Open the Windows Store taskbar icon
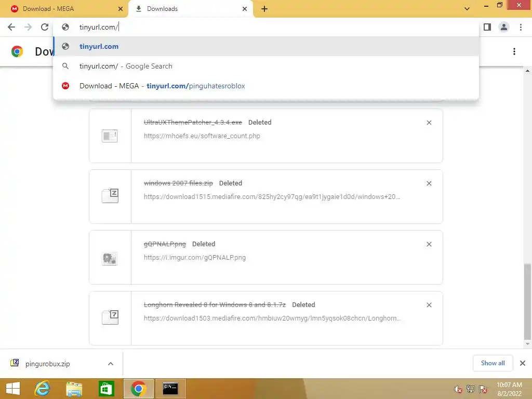This screenshot has width=532, height=399. click(106, 389)
